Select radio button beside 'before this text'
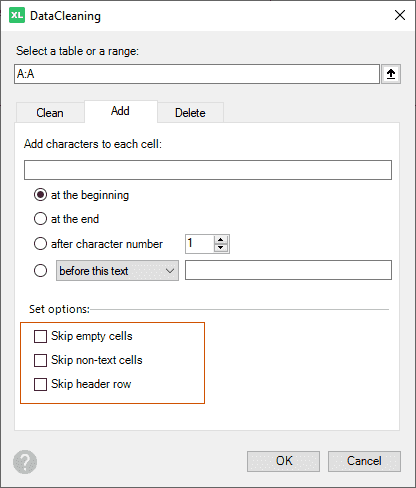 [40, 271]
